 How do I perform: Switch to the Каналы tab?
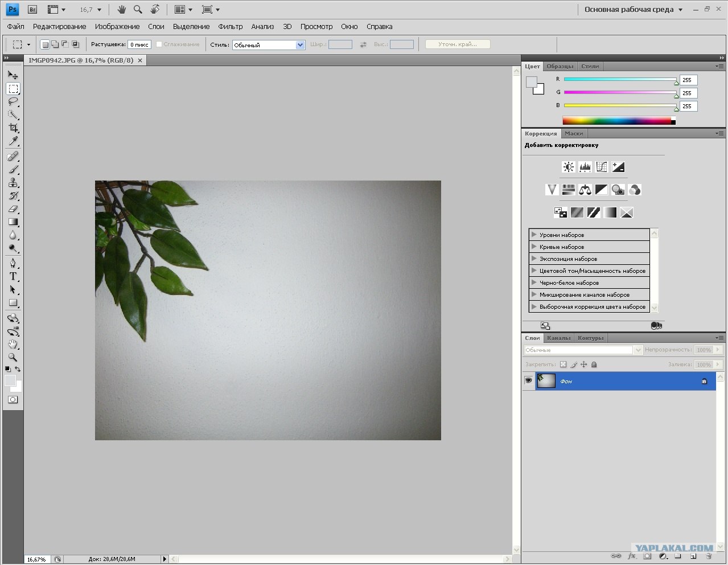pos(558,338)
